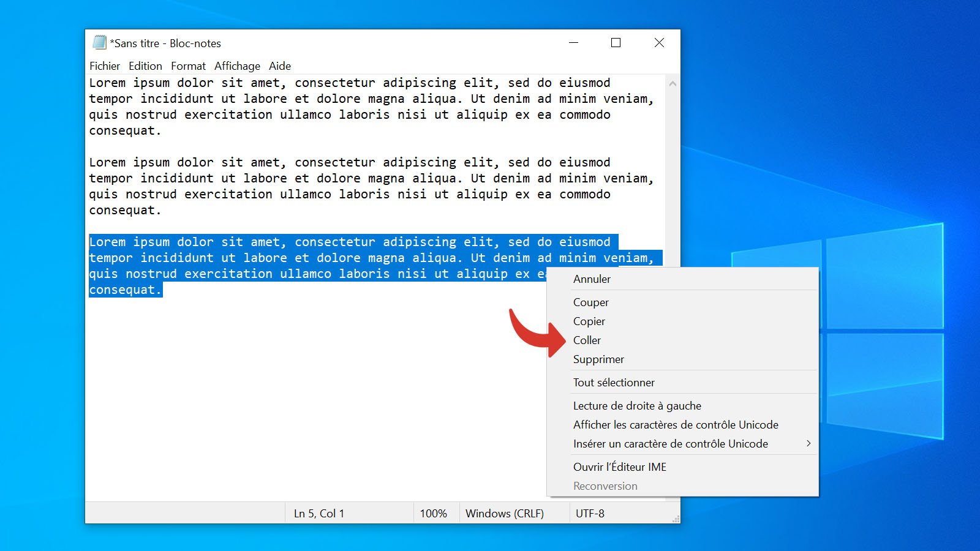
Task: Open the Affichage menu
Action: [x=237, y=66]
